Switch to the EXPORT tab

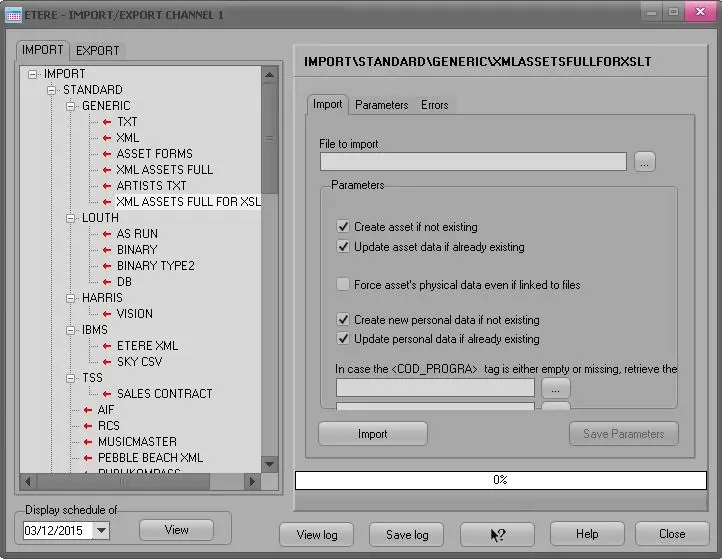[97, 50]
